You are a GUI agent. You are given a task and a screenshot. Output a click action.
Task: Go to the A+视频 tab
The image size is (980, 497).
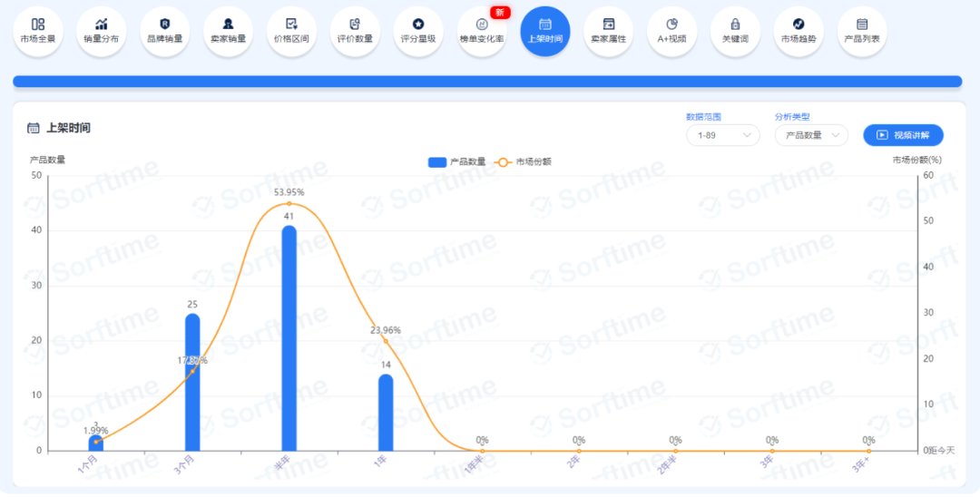tap(671, 32)
